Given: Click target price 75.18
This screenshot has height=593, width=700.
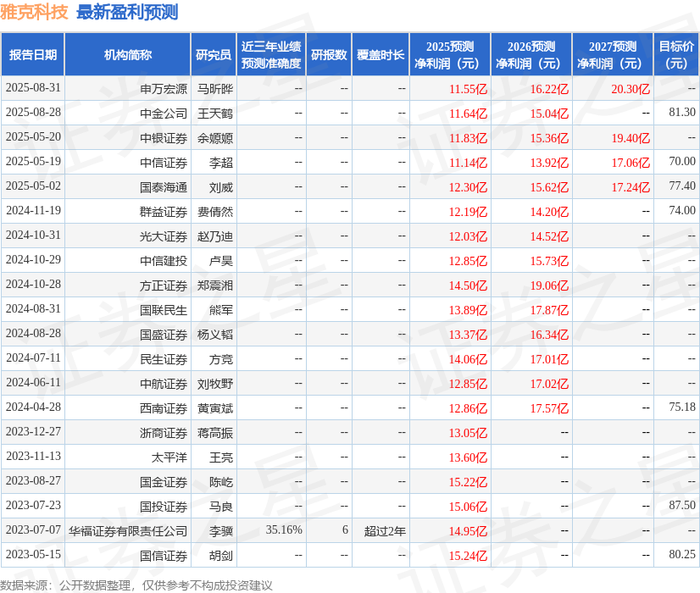Looking at the screenshot, I should [x=682, y=407].
